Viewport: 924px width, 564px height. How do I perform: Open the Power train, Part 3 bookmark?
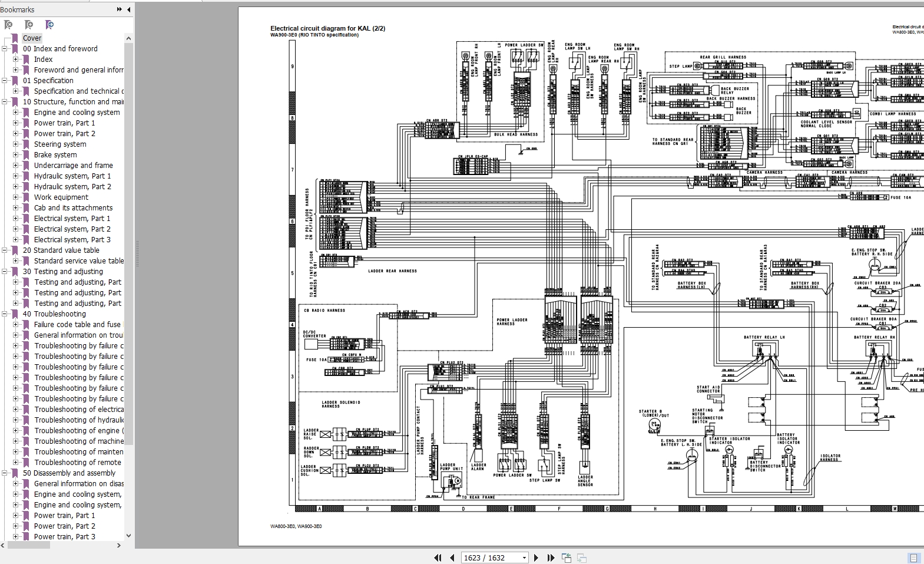pos(65,537)
